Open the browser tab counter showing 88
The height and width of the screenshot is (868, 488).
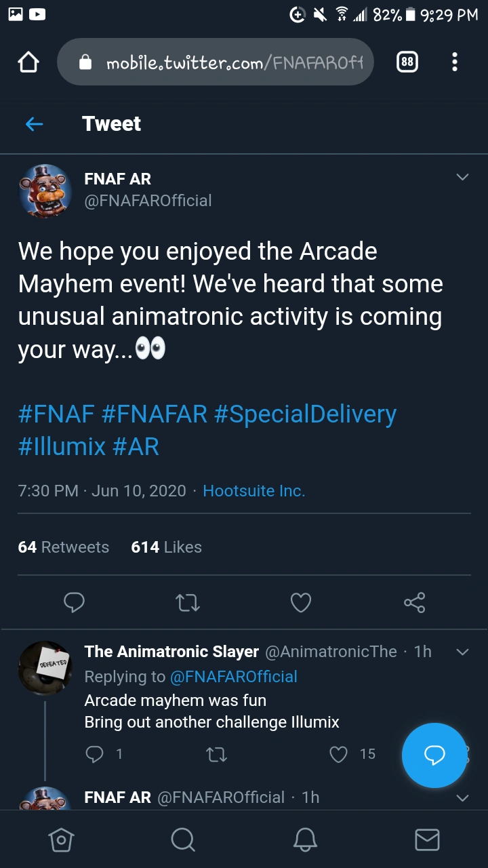pyautogui.click(x=407, y=62)
